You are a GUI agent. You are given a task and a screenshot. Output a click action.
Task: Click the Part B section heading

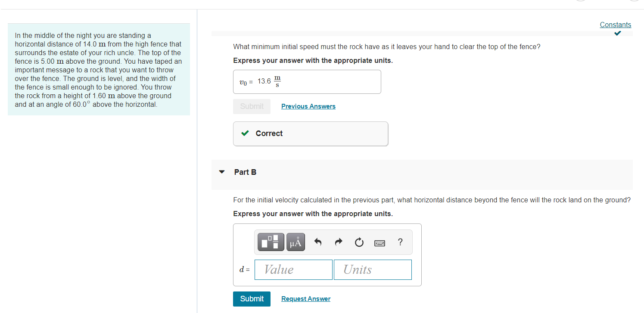(x=245, y=171)
